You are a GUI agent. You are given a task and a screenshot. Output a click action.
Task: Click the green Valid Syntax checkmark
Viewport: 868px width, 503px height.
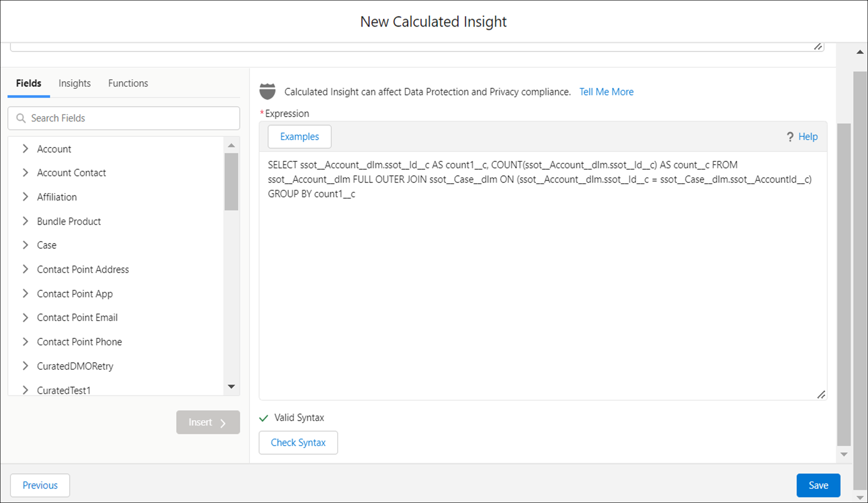[264, 418]
